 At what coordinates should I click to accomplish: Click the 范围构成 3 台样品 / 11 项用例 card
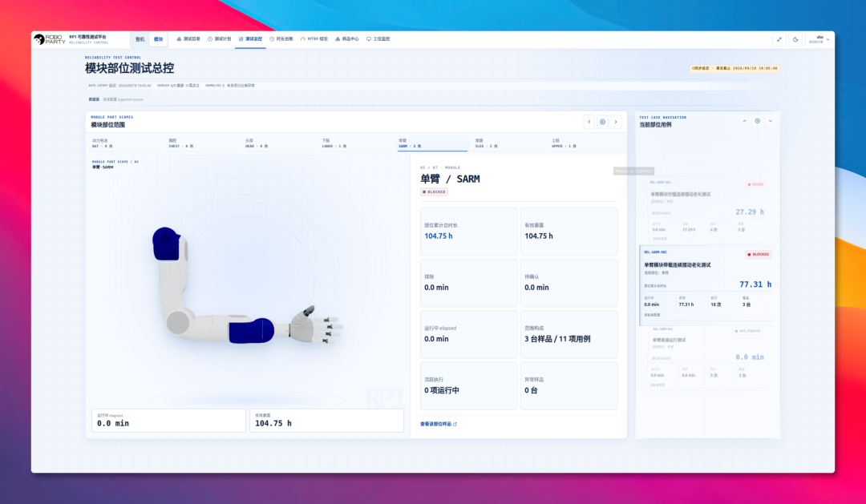[x=569, y=334]
